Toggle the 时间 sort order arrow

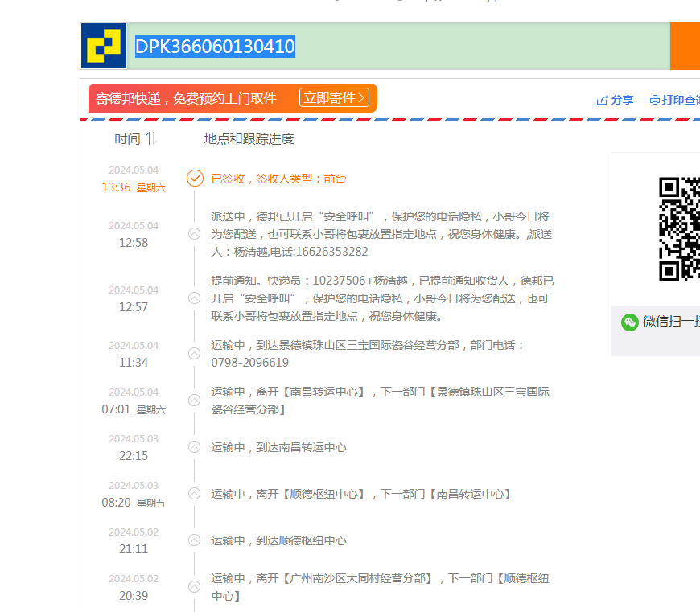pos(150,139)
